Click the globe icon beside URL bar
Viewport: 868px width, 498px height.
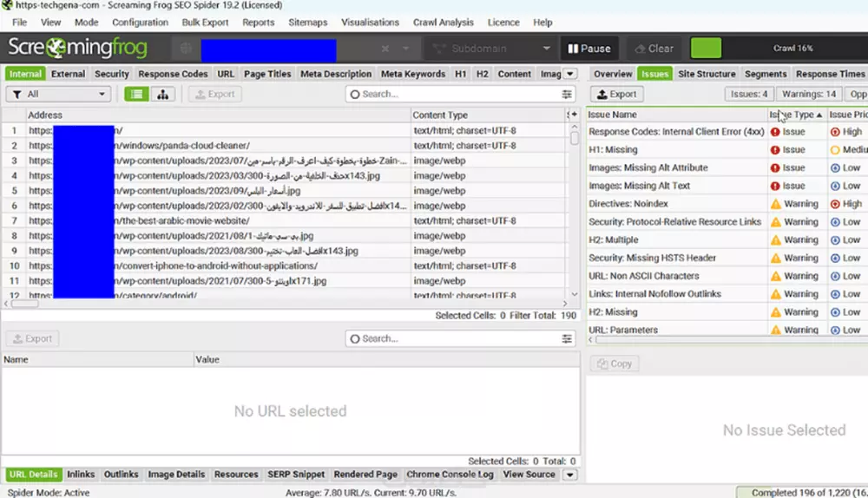[x=186, y=49]
